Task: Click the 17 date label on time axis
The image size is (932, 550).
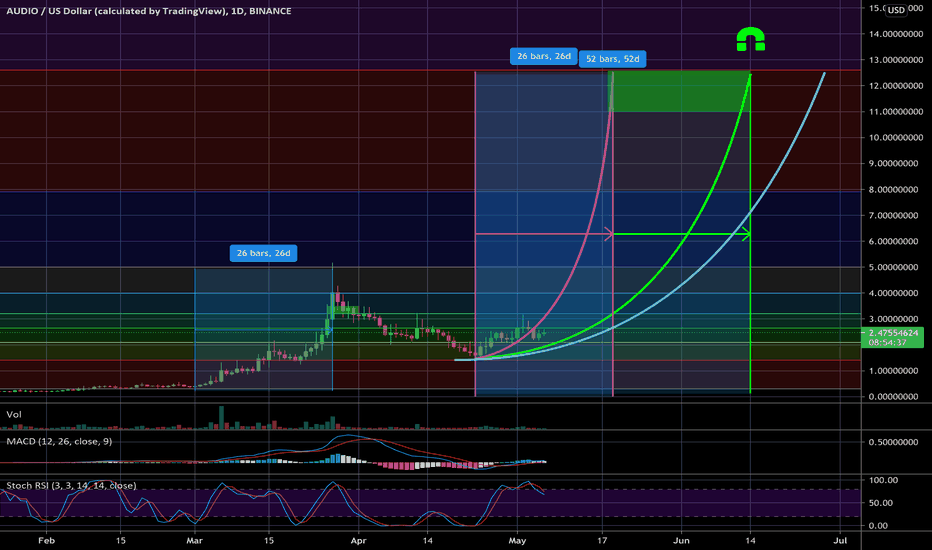Action: [602, 540]
